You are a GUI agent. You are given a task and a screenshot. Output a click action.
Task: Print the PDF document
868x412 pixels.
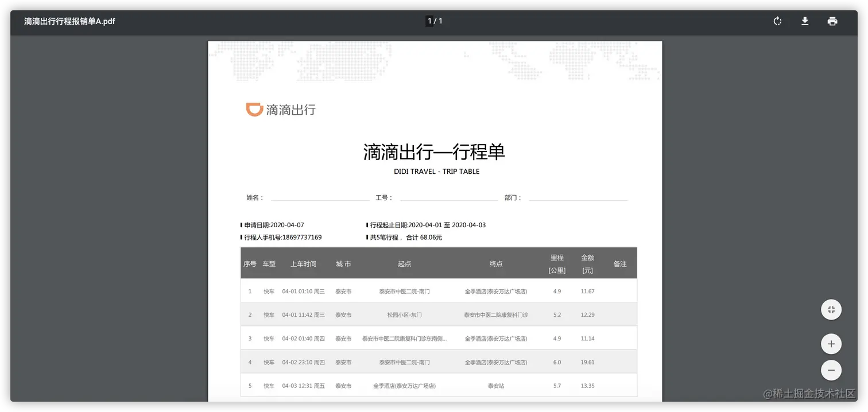click(x=832, y=21)
